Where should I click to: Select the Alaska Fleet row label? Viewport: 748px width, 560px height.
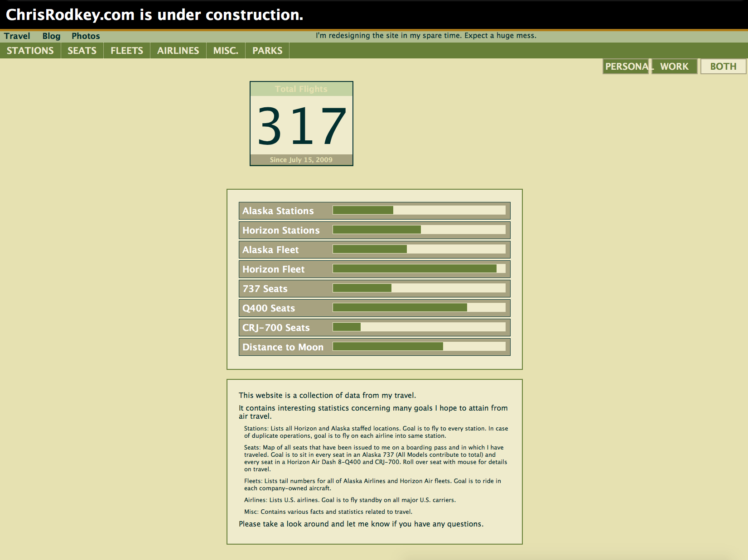pos(270,250)
